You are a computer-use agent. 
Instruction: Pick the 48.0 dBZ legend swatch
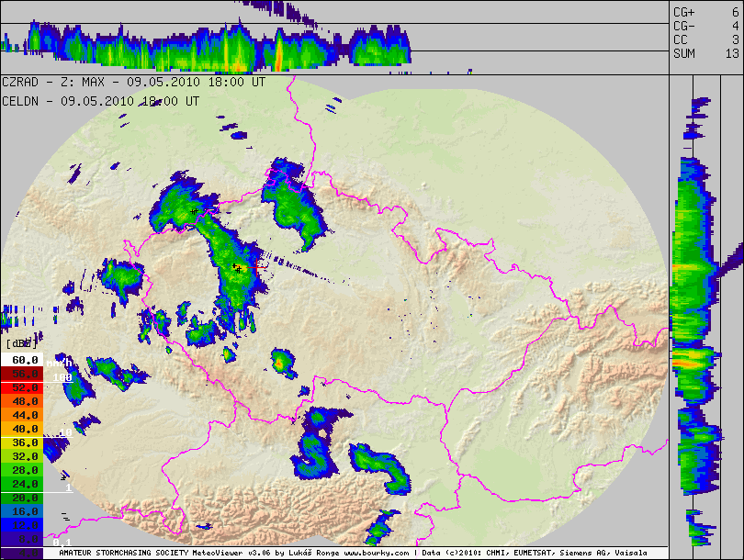click(x=22, y=401)
